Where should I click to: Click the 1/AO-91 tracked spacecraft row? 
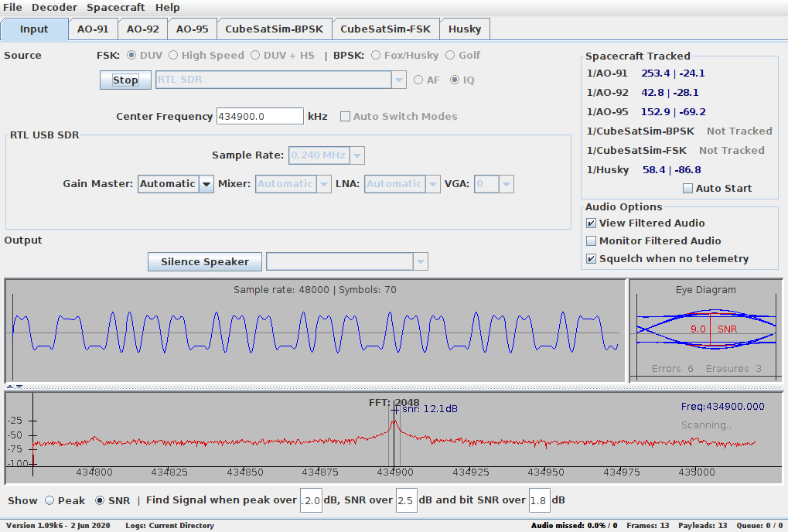coord(646,73)
